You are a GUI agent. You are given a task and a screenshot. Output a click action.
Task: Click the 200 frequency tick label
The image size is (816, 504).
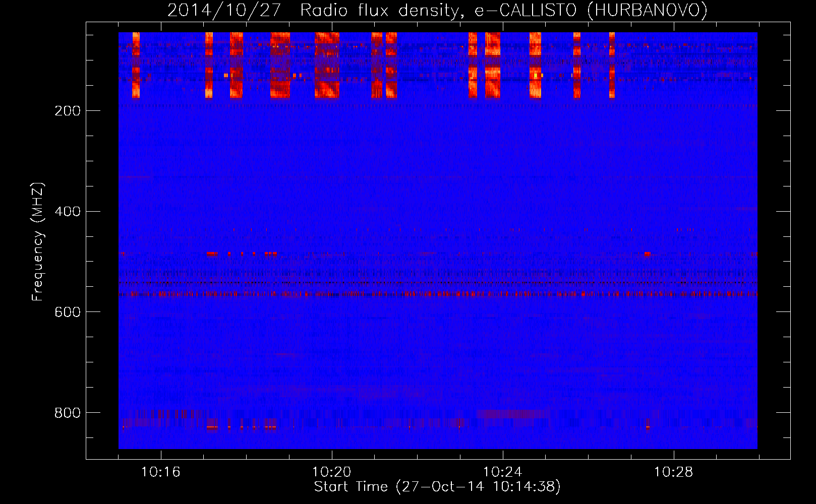(x=68, y=111)
